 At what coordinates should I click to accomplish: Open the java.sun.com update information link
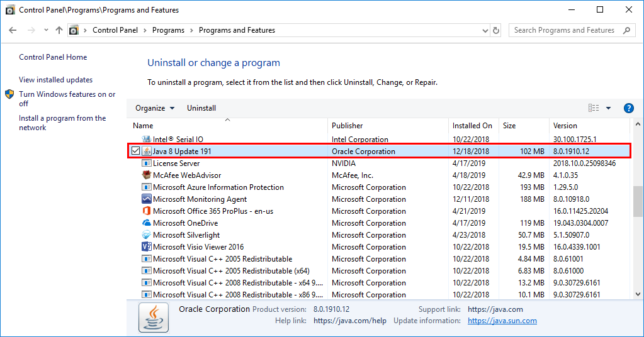[x=502, y=321]
